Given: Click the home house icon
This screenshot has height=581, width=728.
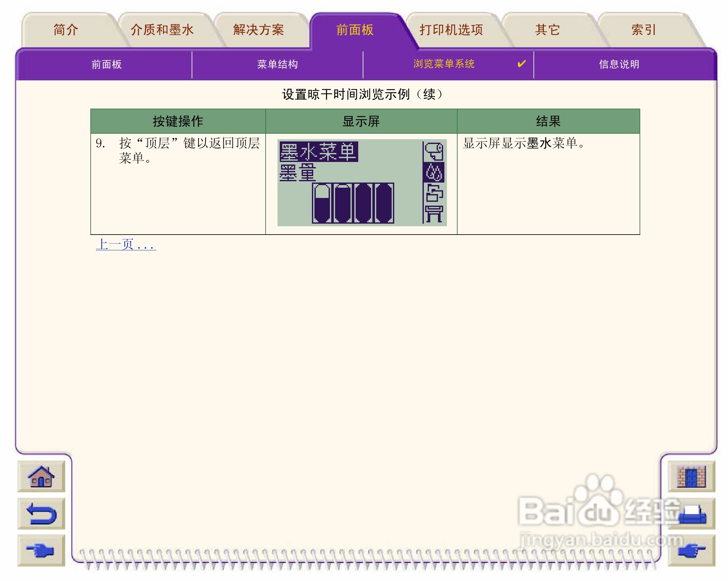Looking at the screenshot, I should click(x=41, y=477).
